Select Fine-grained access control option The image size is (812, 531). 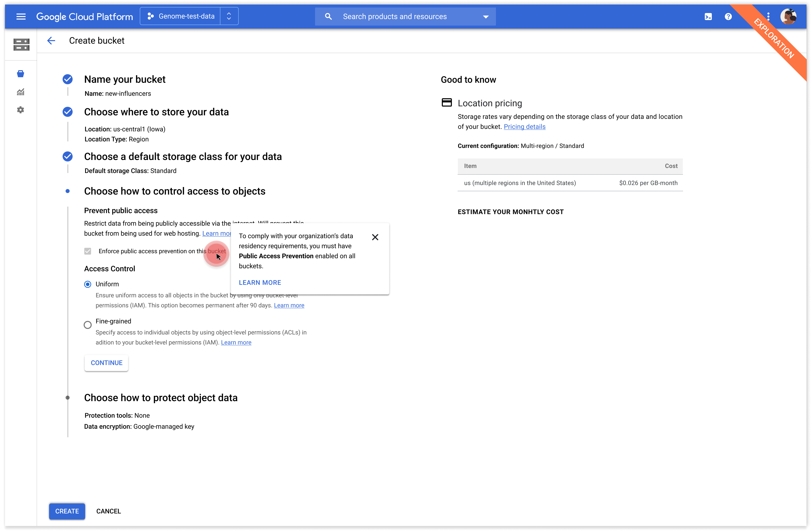click(x=88, y=325)
